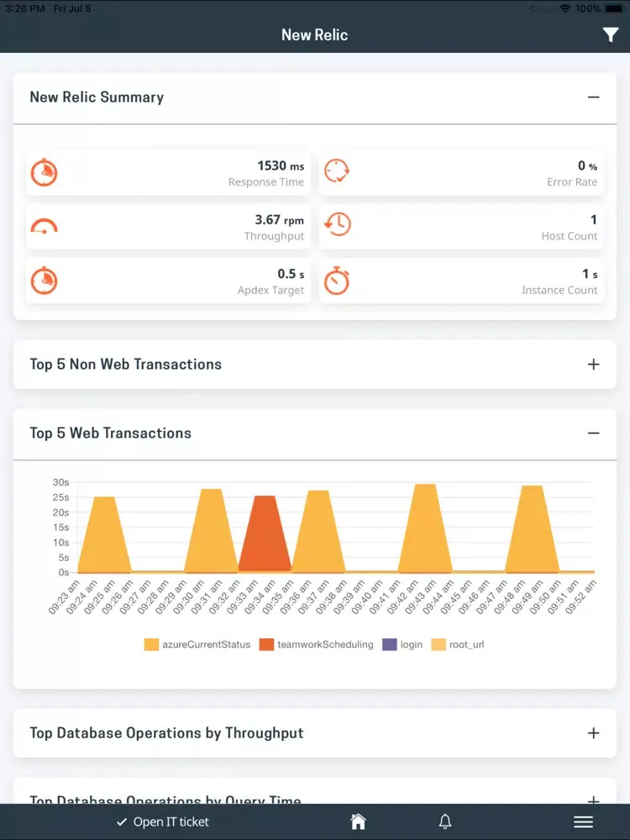Toggle login legend series
Image resolution: width=630 pixels, height=840 pixels.
pyautogui.click(x=402, y=644)
